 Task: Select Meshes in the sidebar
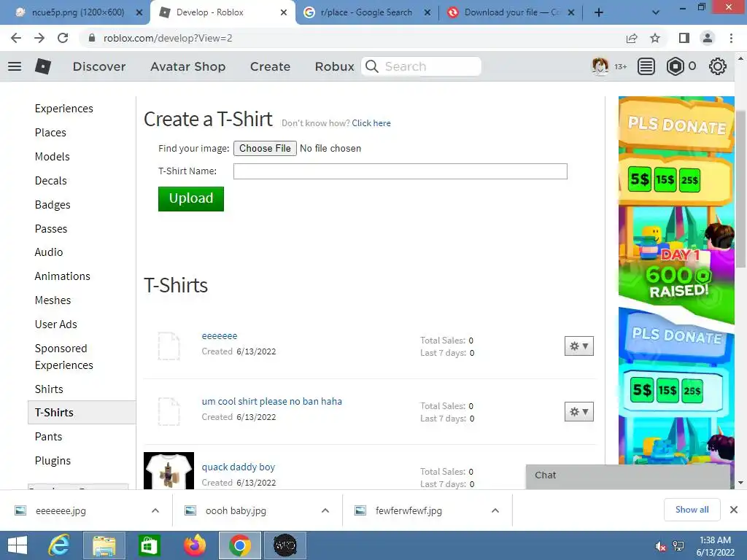pos(53,300)
